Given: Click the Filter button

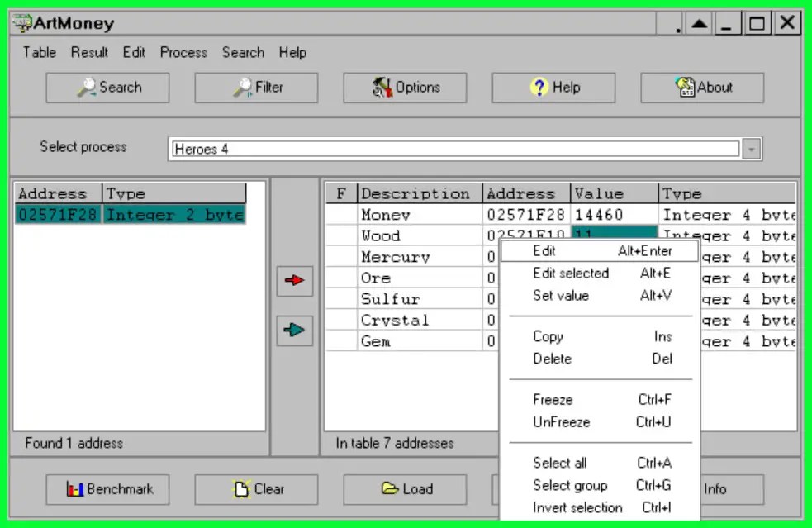Looking at the screenshot, I should [256, 88].
